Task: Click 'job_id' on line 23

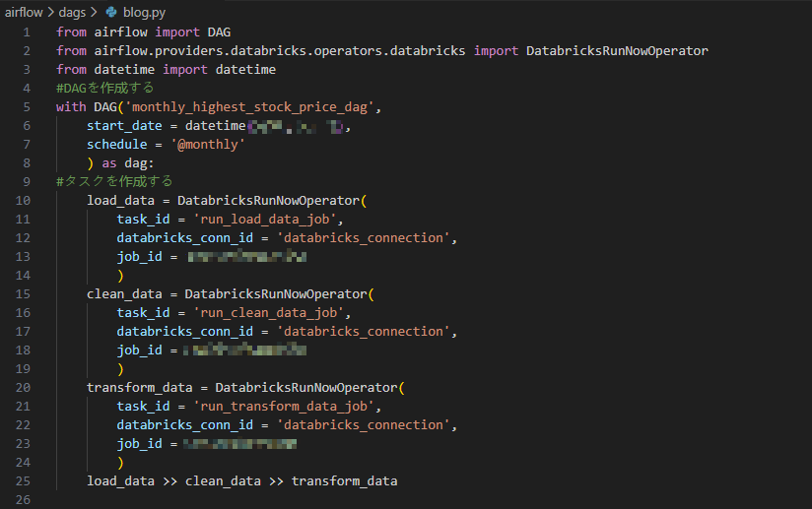Action: 139,444
